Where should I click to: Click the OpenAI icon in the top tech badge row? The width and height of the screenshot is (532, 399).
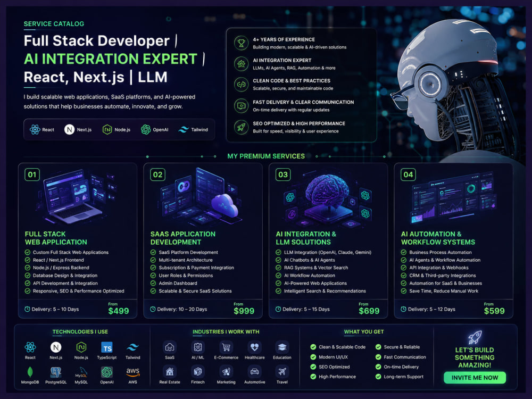(146, 130)
